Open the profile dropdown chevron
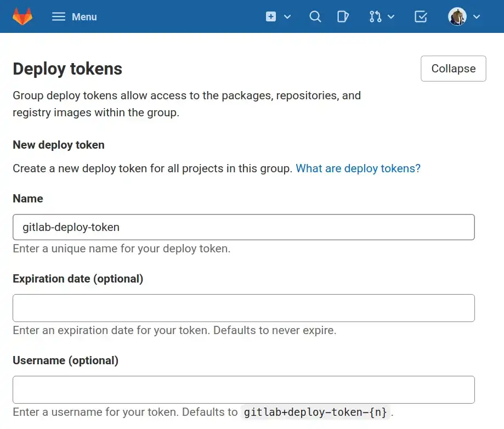 476,16
